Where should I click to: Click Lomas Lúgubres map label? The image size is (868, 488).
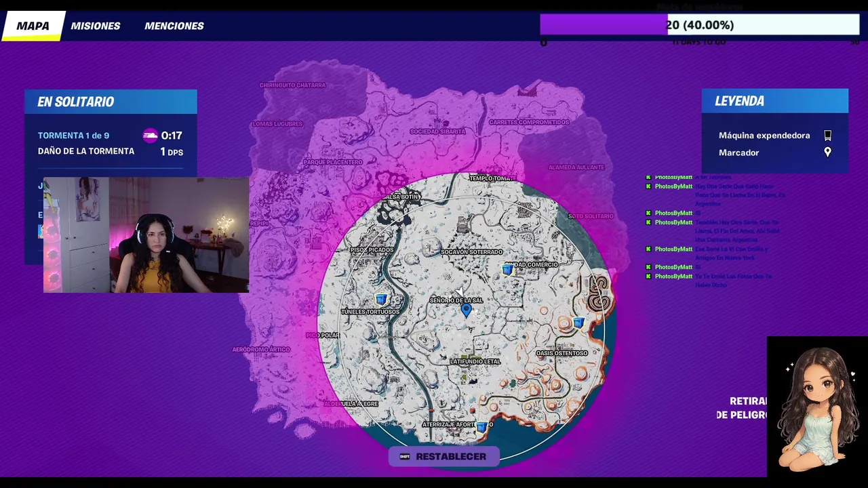[x=277, y=124]
